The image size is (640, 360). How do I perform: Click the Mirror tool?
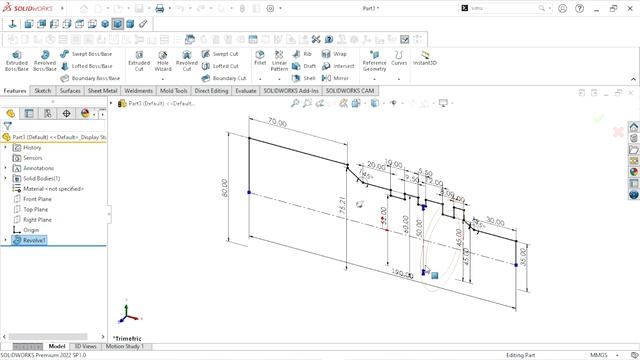point(335,78)
